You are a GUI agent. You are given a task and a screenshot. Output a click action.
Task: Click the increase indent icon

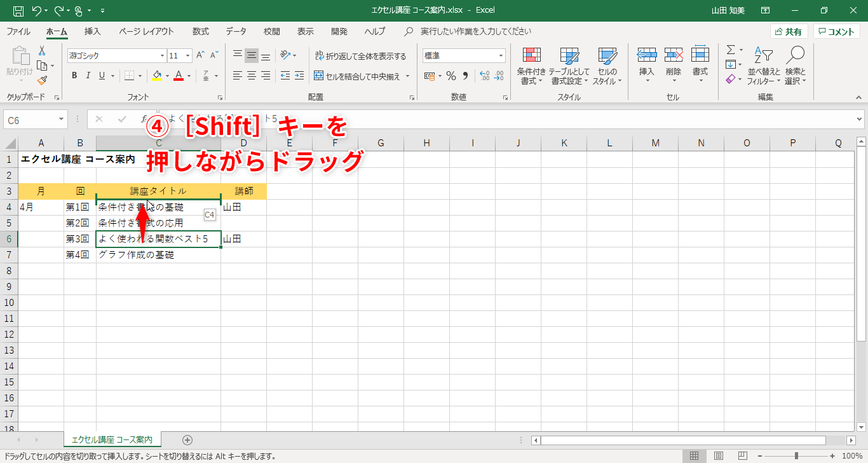pyautogui.click(x=299, y=76)
